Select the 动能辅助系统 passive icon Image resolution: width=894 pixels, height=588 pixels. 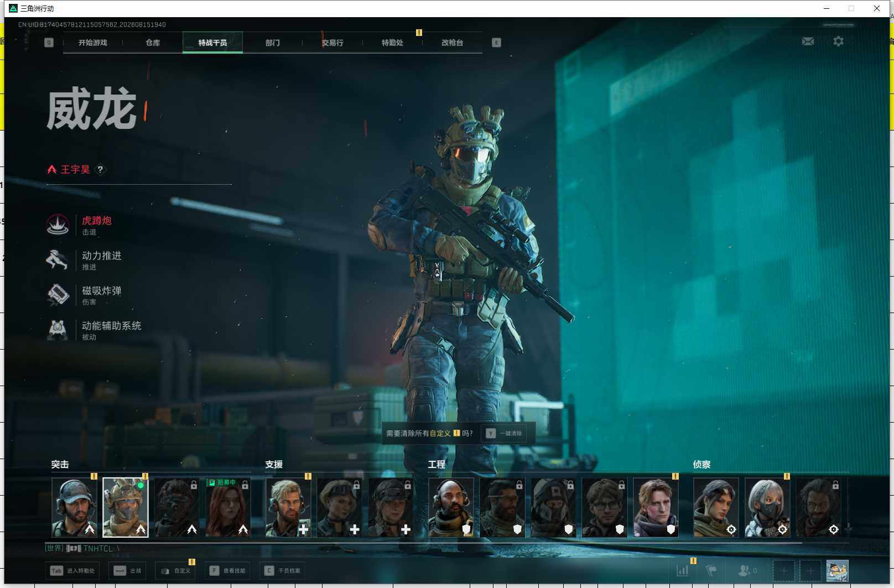(x=58, y=330)
